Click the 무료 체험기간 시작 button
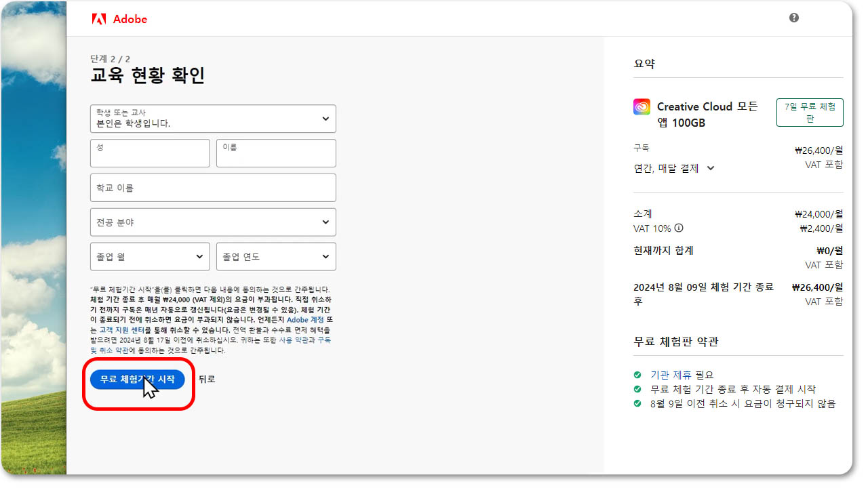This screenshot has width=868, height=488. point(137,380)
